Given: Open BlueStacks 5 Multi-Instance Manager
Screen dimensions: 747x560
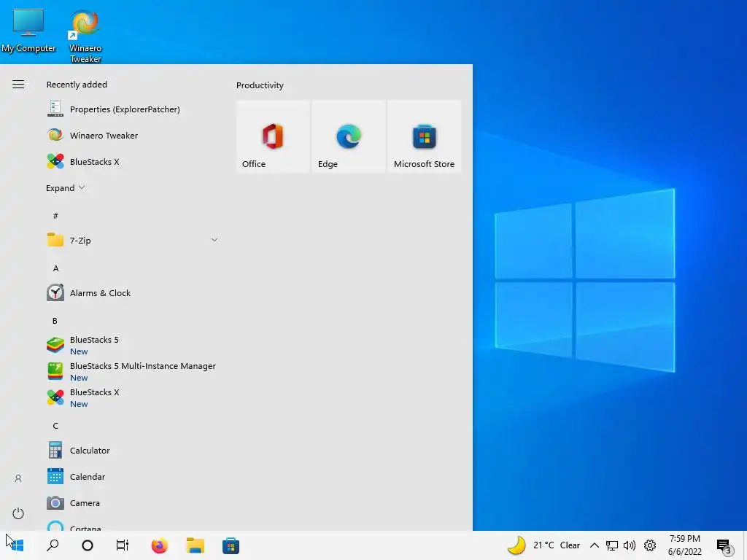Looking at the screenshot, I should click(131, 371).
